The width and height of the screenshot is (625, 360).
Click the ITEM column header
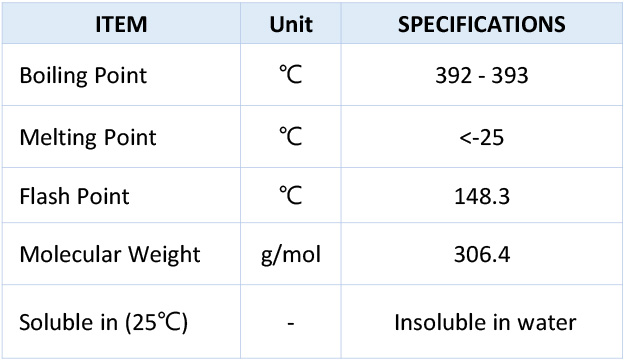pyautogui.click(x=121, y=24)
